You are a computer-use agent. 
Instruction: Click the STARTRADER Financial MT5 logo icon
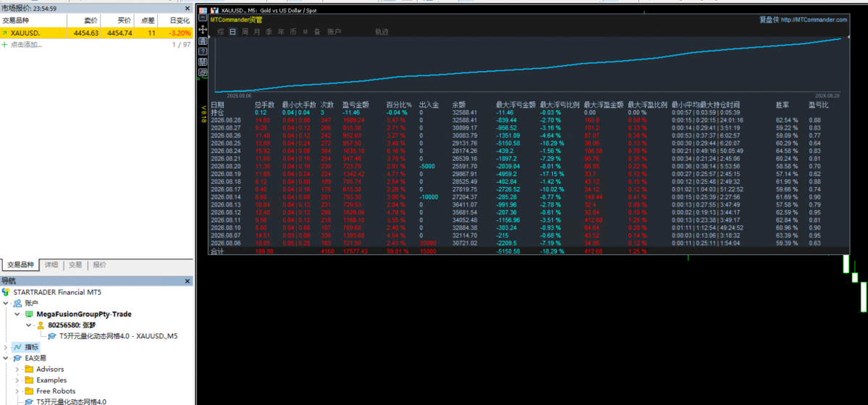point(6,292)
